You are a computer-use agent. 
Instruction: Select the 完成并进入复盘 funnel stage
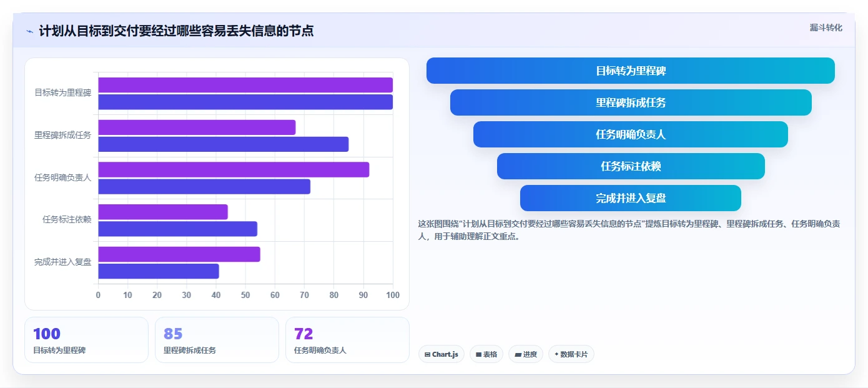point(630,198)
